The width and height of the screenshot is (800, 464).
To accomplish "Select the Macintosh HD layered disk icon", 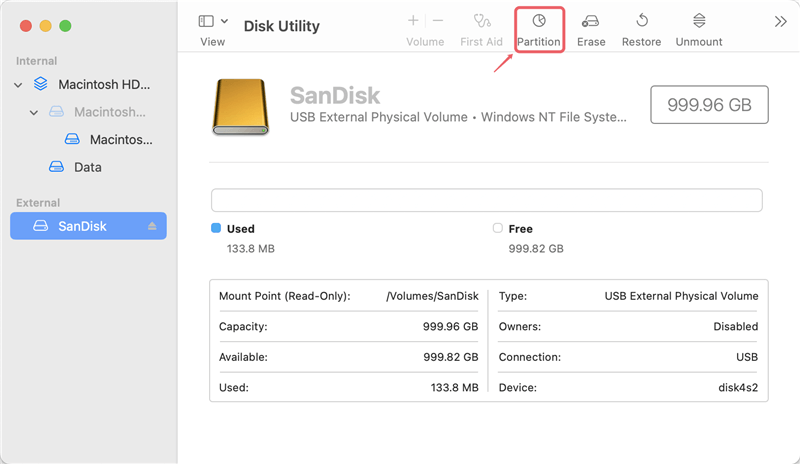I will point(41,84).
